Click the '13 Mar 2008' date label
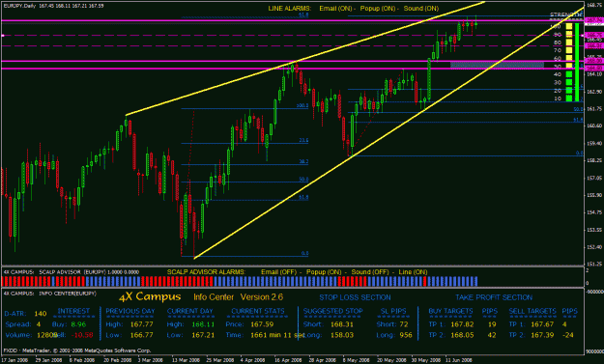The height and width of the screenshot is (364, 604). pyautogui.click(x=187, y=360)
